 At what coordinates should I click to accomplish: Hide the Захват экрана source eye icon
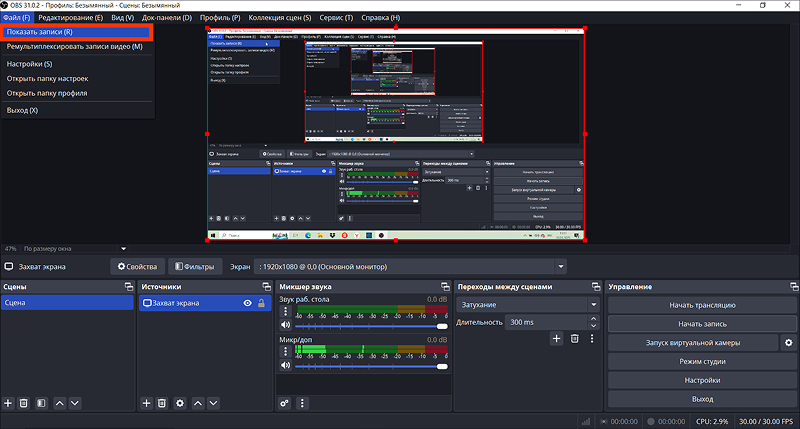(247, 303)
